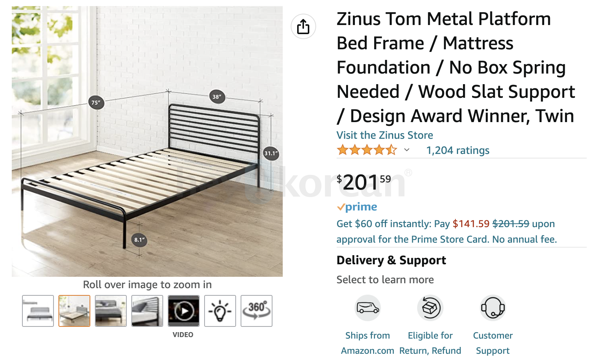Expand the star ratings breakdown chevron
This screenshot has width=589, height=364.
click(406, 150)
